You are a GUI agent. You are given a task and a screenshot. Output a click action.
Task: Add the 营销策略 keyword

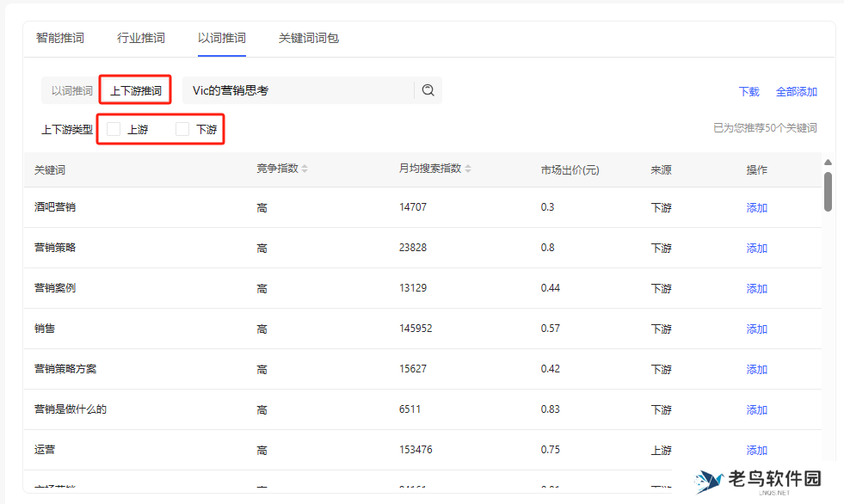[x=756, y=249]
